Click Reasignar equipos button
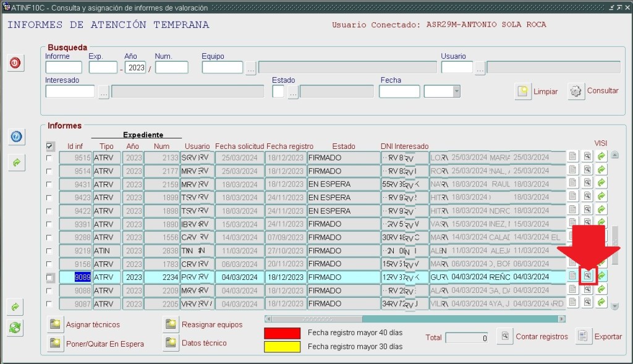This screenshot has width=633, height=364. pyautogui.click(x=171, y=324)
